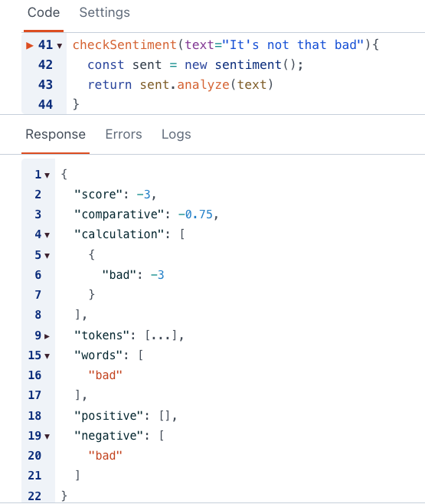Click the "comparative" key
This screenshot has height=504, width=425.
tap(119, 214)
